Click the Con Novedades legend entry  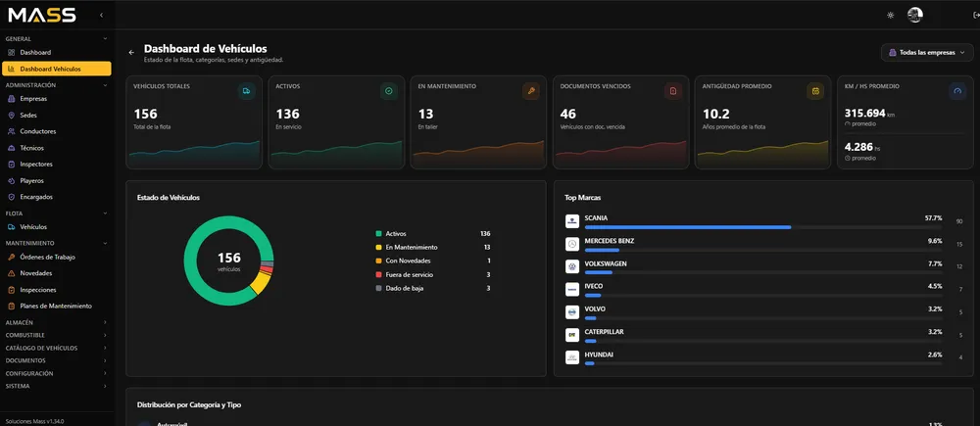[x=432, y=261]
